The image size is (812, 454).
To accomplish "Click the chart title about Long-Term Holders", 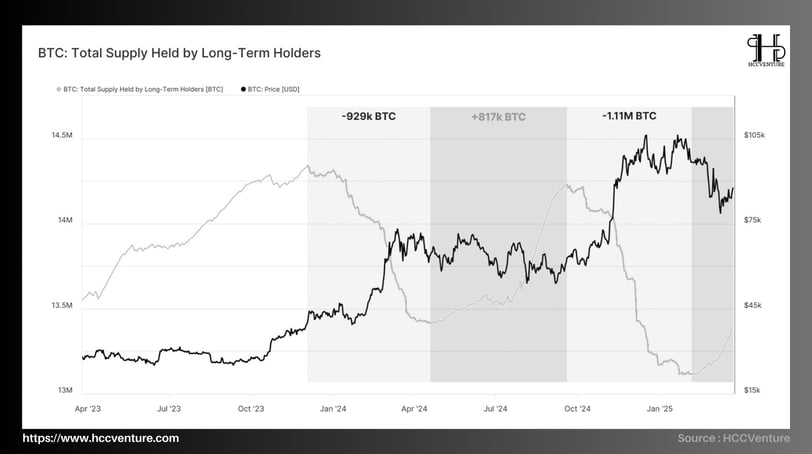I will (179, 53).
